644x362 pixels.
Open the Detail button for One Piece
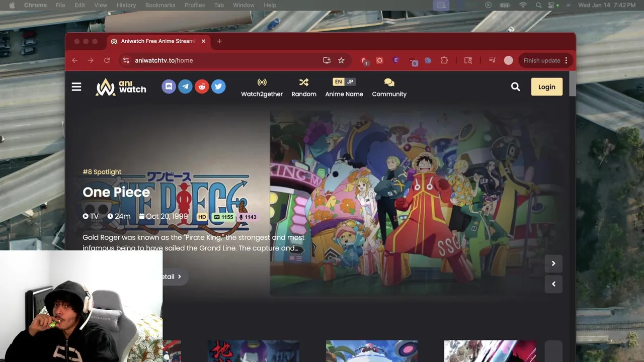(175, 277)
